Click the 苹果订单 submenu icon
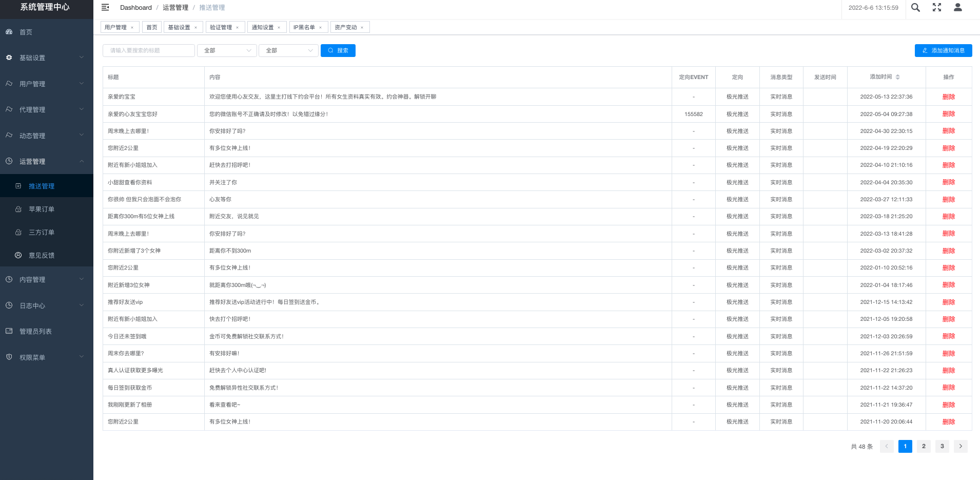Viewport: 980px width, 480px height. (18, 209)
